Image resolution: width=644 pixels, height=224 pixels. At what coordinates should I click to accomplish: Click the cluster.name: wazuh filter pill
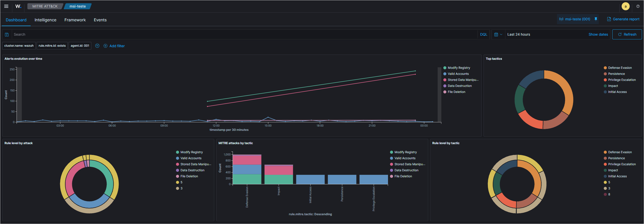pos(19,46)
